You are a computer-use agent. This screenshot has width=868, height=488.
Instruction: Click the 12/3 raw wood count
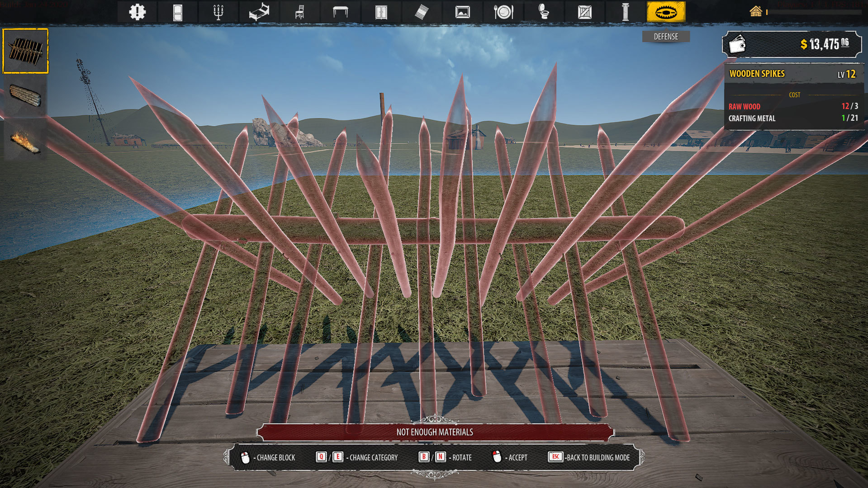[849, 106]
